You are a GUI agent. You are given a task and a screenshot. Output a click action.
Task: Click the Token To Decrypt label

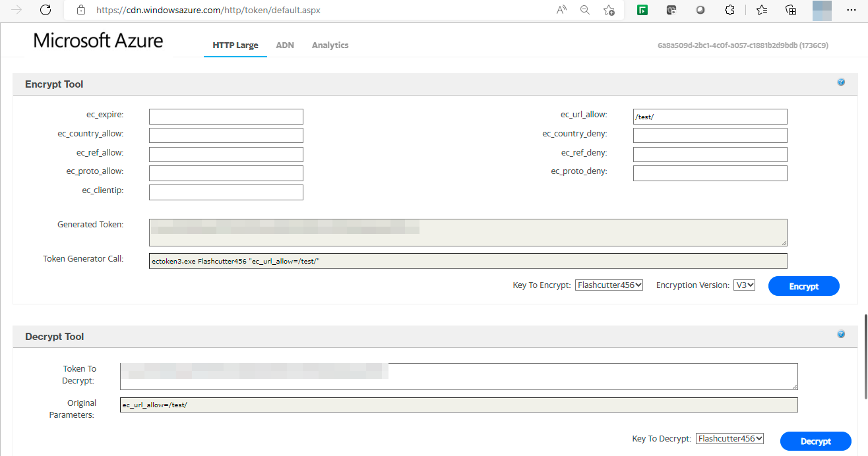[79, 374]
